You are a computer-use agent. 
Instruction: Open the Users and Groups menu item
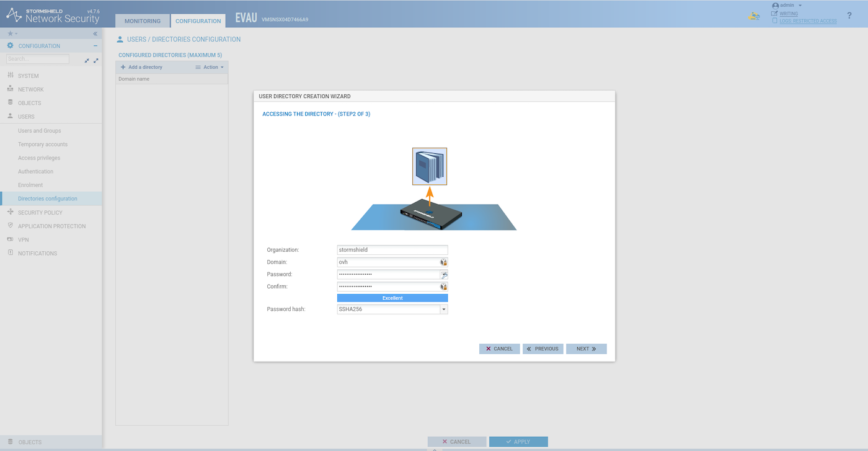tap(40, 131)
